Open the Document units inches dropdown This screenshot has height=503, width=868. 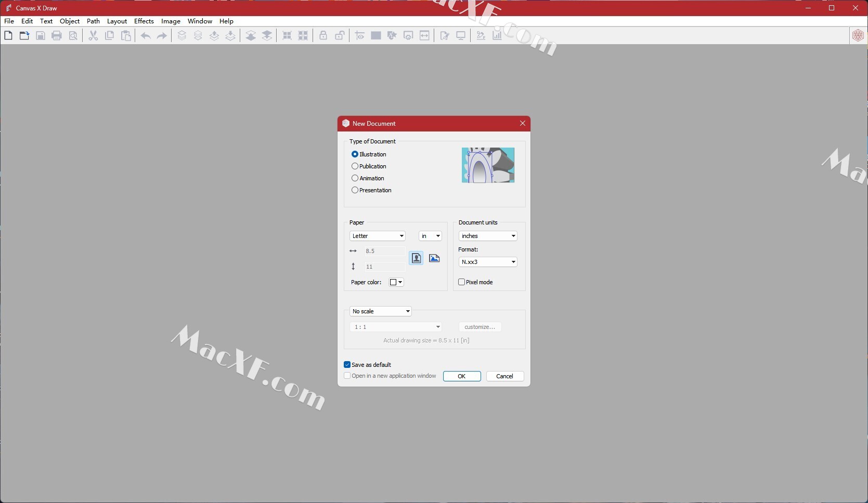tap(488, 236)
